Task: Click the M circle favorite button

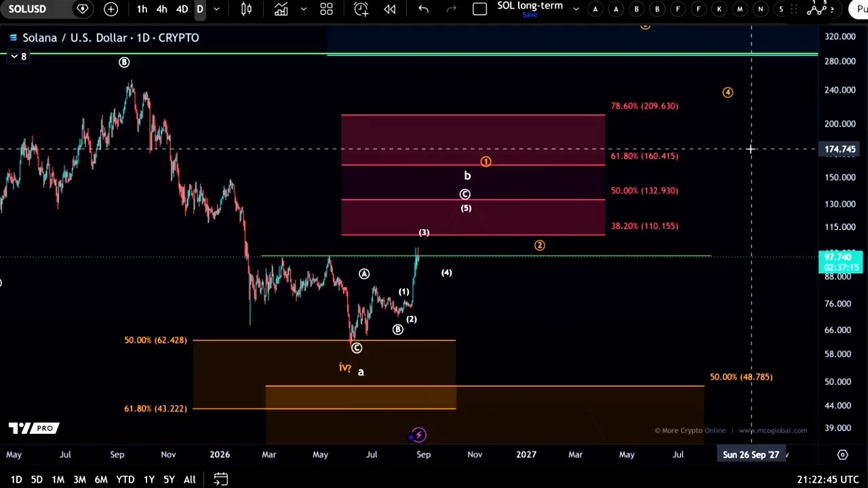Action: point(740,9)
